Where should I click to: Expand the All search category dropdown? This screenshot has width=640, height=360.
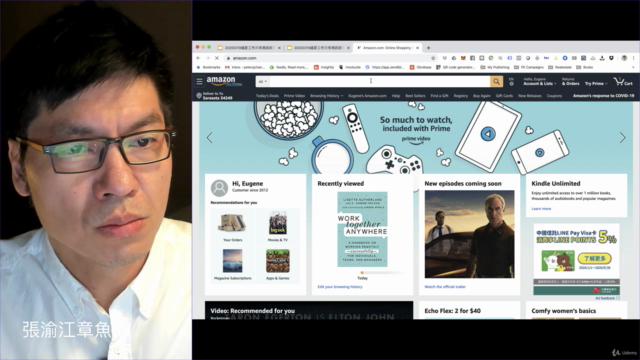pyautogui.click(x=262, y=82)
